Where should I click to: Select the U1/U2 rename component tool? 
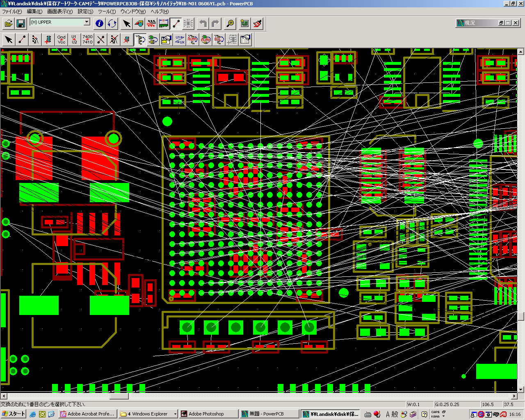[74, 39]
